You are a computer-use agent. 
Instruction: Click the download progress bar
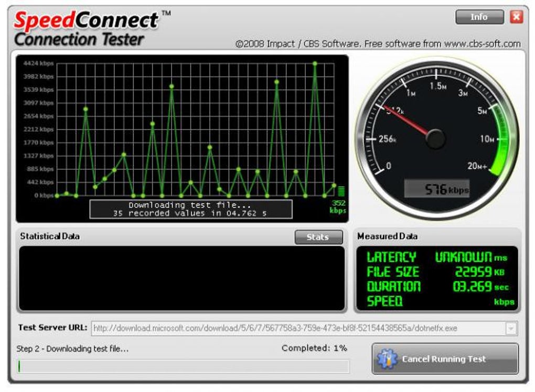183,366
